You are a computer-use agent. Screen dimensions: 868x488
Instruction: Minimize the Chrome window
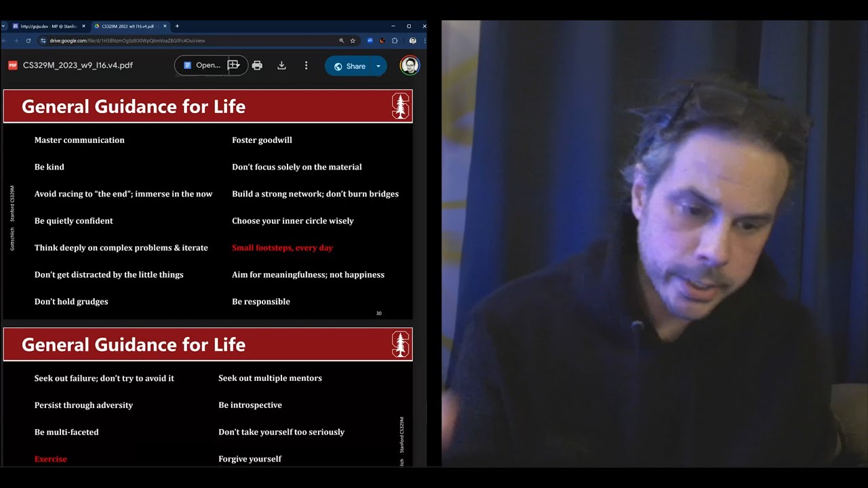pyautogui.click(x=393, y=26)
